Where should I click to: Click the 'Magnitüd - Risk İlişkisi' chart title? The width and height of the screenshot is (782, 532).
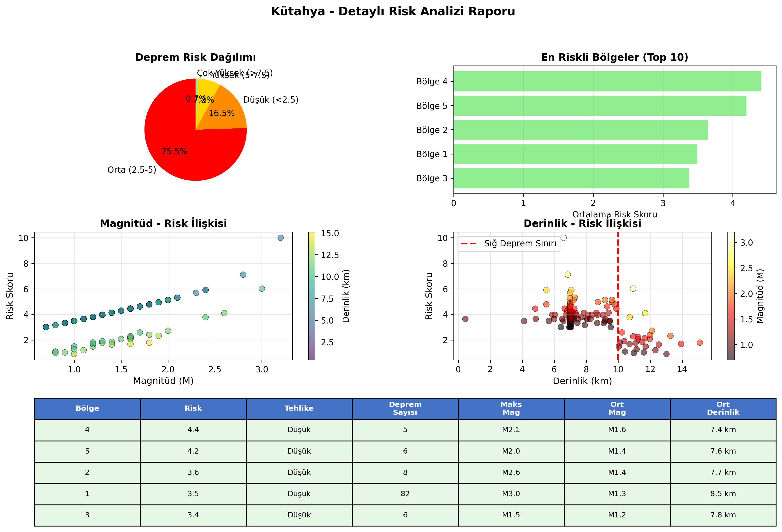[x=163, y=223]
